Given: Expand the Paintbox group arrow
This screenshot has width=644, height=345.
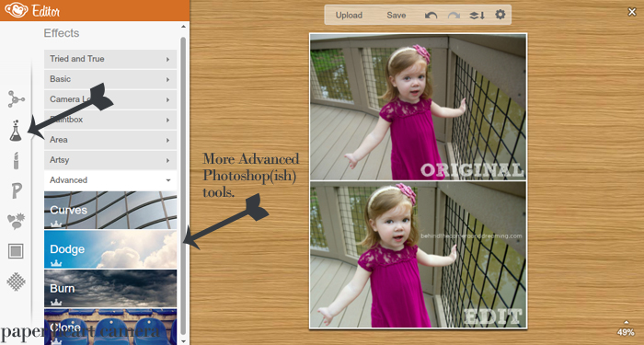Looking at the screenshot, I should 168,120.
